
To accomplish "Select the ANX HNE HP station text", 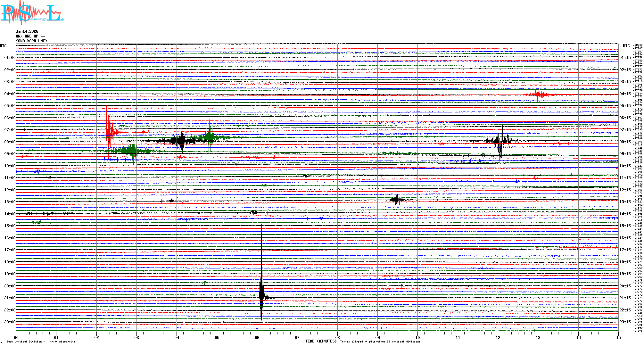I will point(30,36).
